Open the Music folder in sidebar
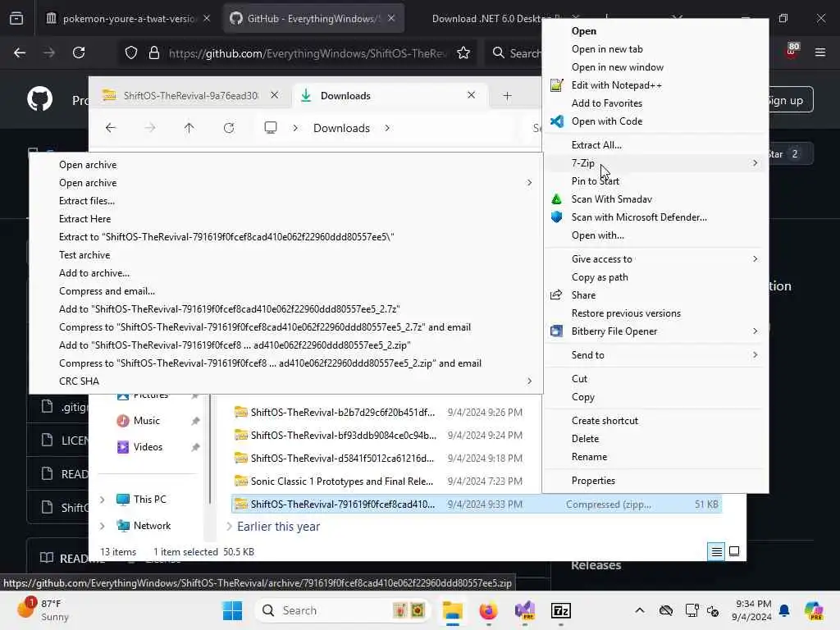This screenshot has width=840, height=630. coord(146,421)
